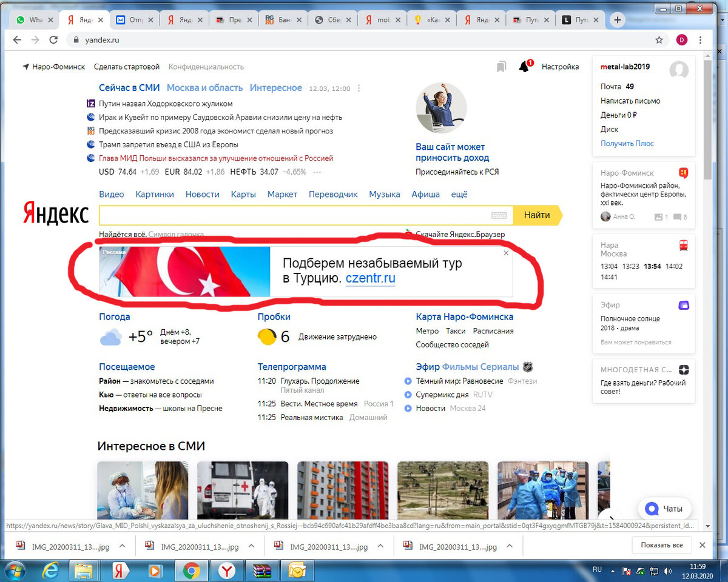Go back to the previous page

point(16,40)
